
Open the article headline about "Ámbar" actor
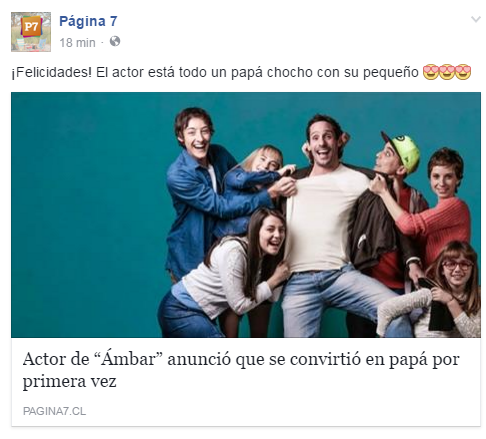pyautogui.click(x=241, y=370)
